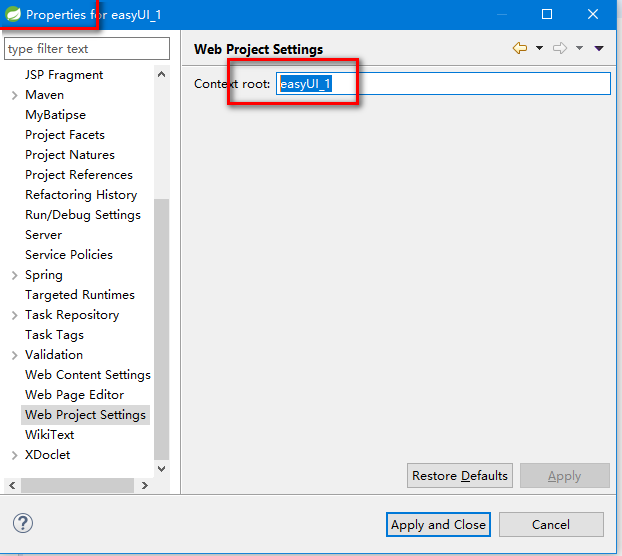This screenshot has height=556, width=622.
Task: Maximize the Properties dialog window
Action: coord(547,14)
